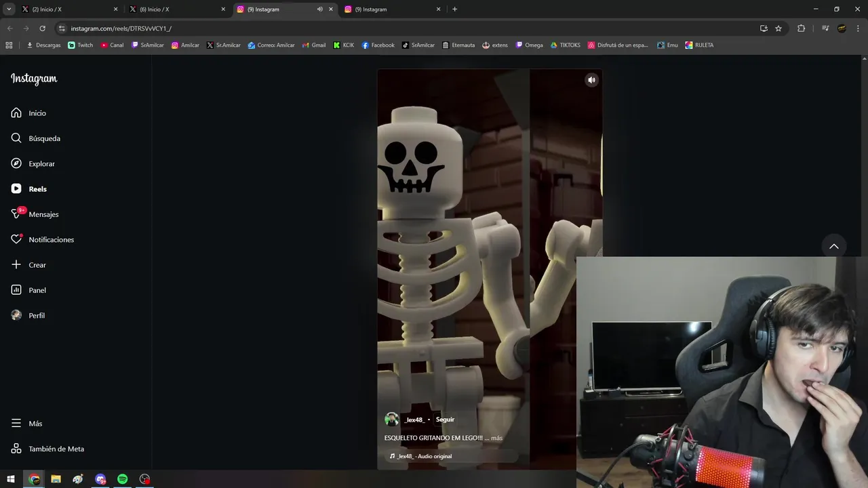This screenshot has height=488, width=868.
Task: Open the Chrome three-dot menu
Action: 858,28
